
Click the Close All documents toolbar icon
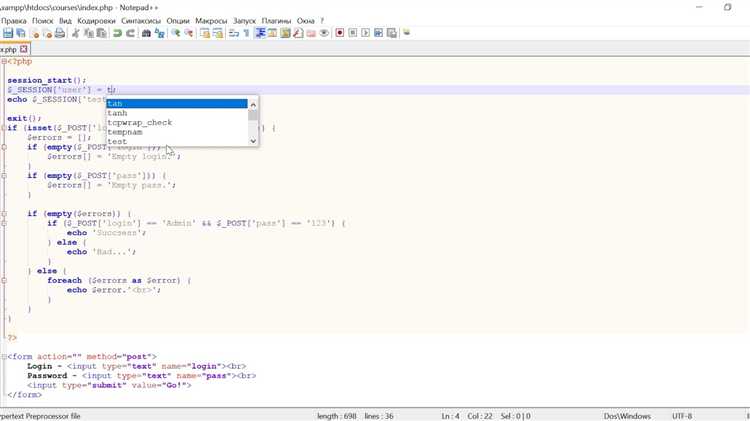(x=47, y=33)
